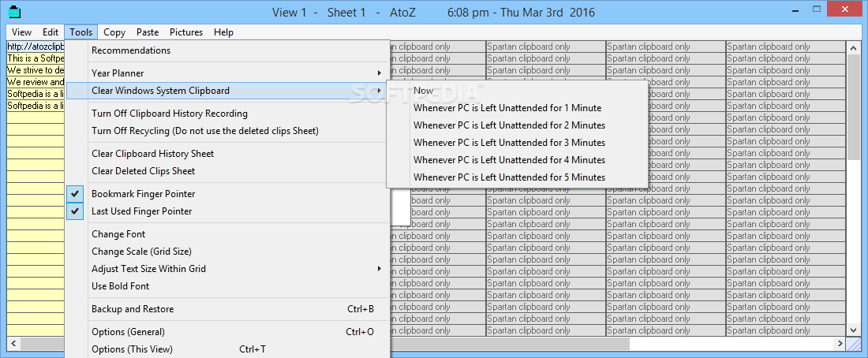Click the AtoZ clipboard app icon in title bar
This screenshot has height=358, width=868.
pyautogui.click(x=16, y=11)
